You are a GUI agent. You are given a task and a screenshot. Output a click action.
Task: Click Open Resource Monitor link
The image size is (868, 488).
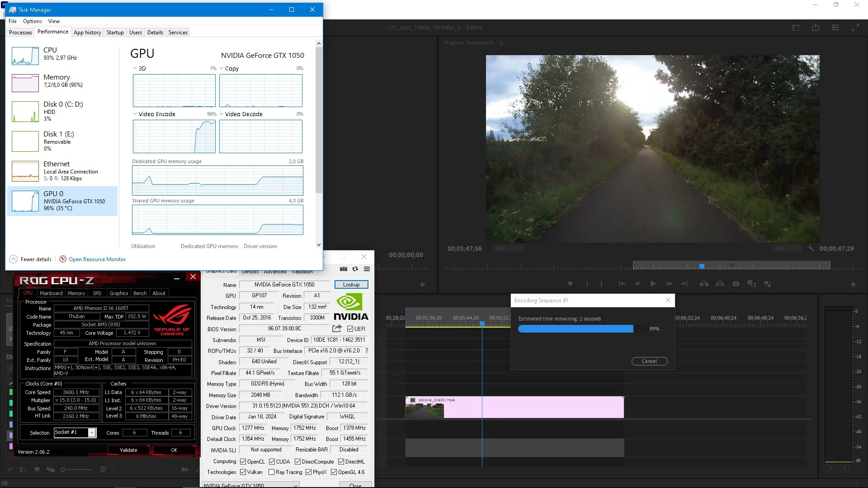[97, 259]
